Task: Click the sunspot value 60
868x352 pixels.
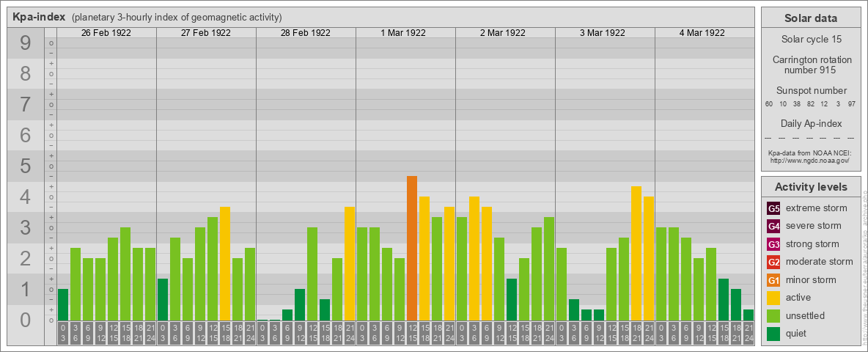Action: tap(769, 104)
